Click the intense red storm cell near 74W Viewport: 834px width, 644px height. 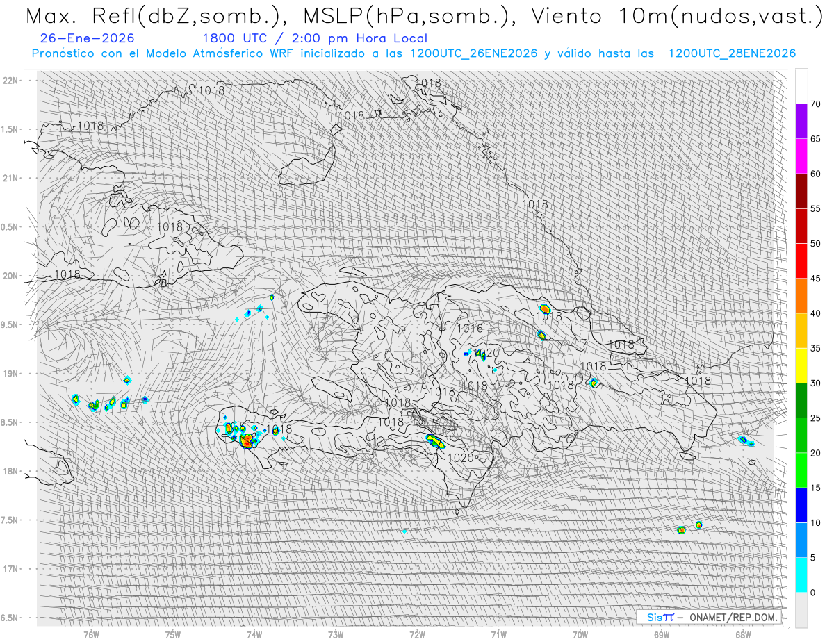(247, 440)
